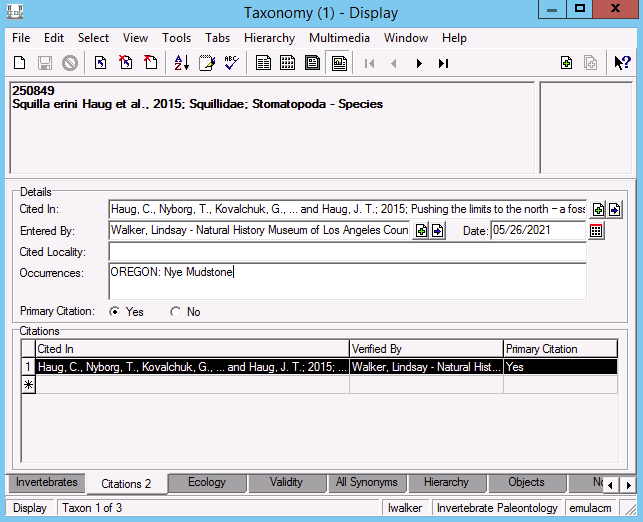Click the What's This help pointer icon
Image resolution: width=643 pixels, height=522 pixels.
(x=622, y=63)
